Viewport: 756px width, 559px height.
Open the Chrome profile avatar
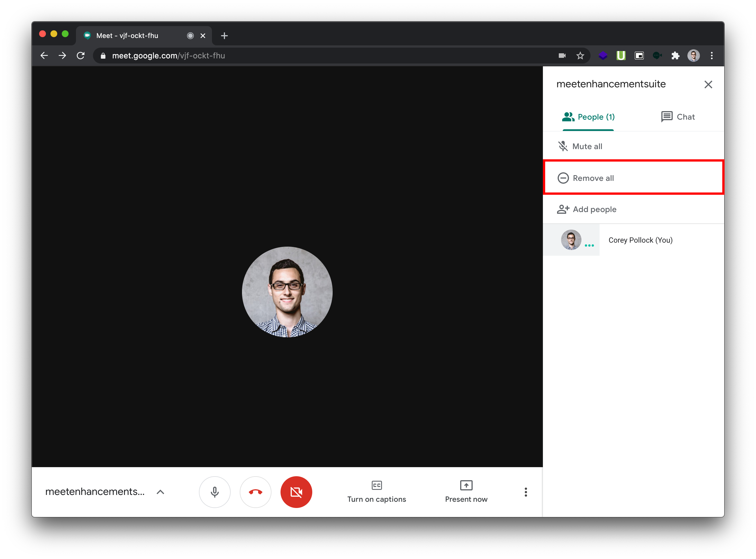tap(693, 56)
